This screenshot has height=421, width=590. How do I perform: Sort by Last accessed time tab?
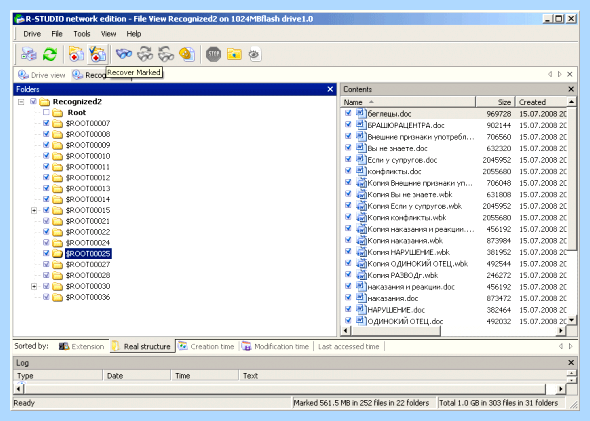tap(348, 346)
